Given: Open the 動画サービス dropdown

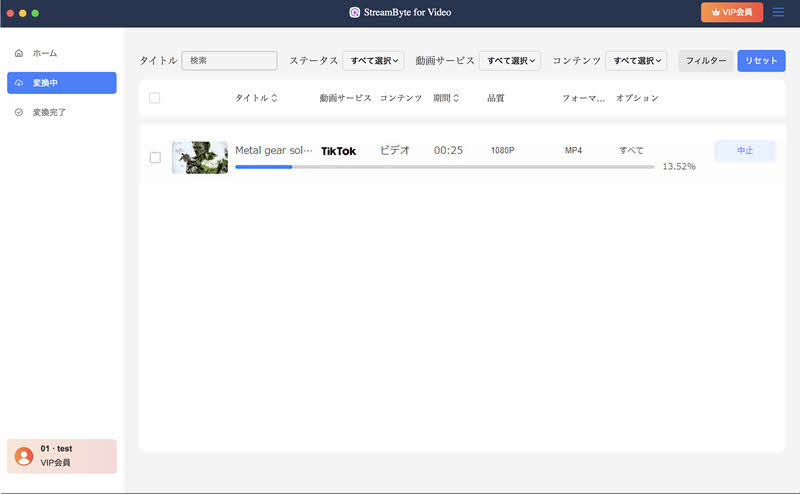Looking at the screenshot, I should (x=510, y=60).
